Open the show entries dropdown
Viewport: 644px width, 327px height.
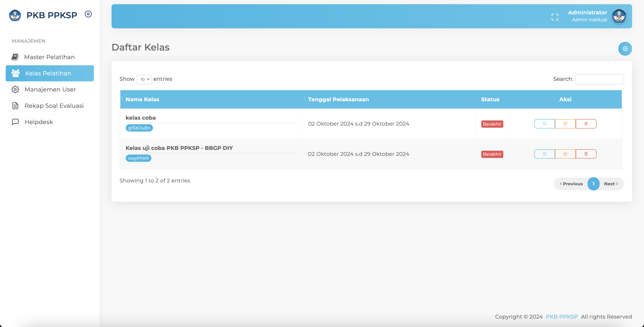(144, 79)
